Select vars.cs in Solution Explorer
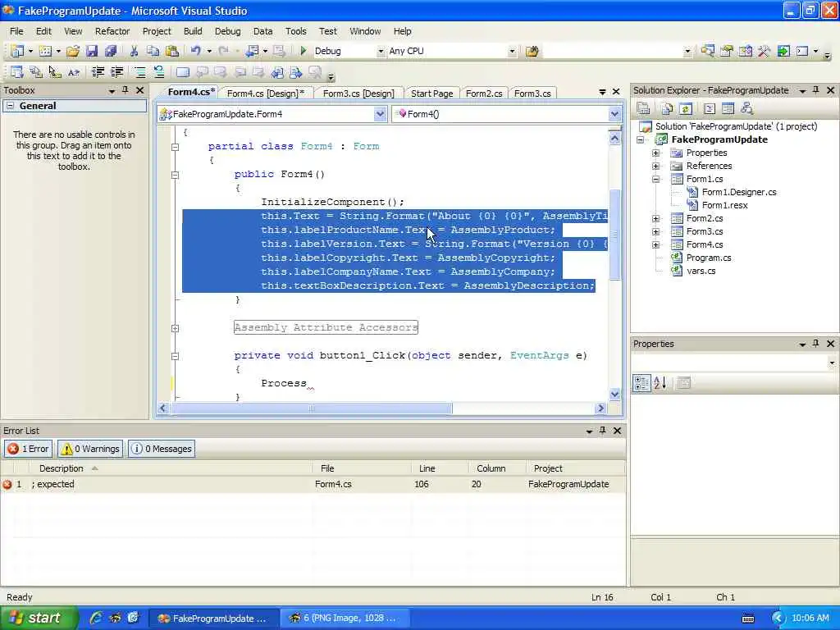The height and width of the screenshot is (630, 840). coord(701,271)
